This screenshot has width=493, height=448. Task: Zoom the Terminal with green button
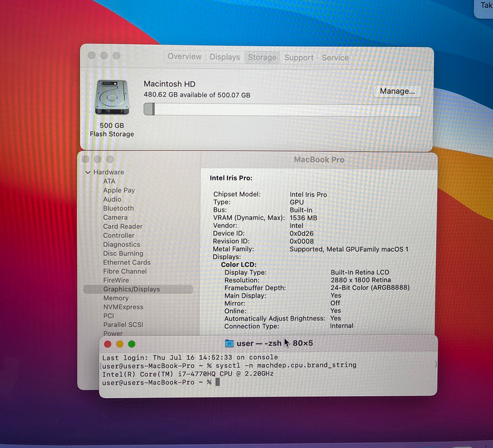pos(132,344)
